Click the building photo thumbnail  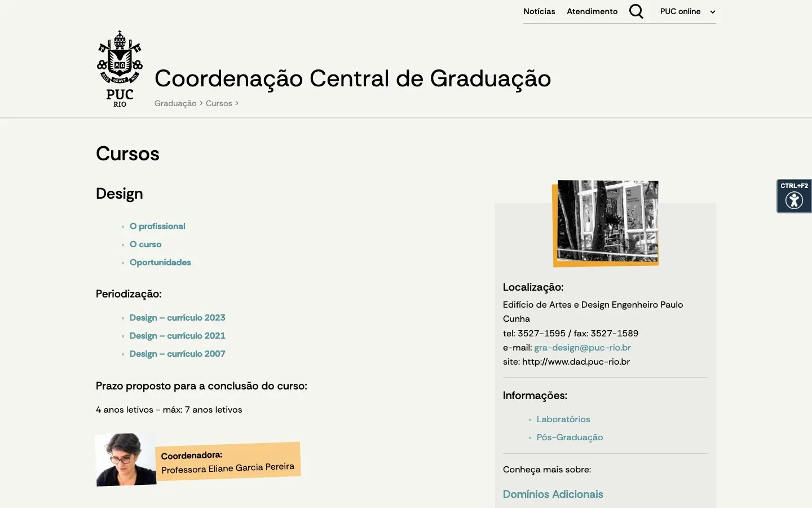point(606,223)
